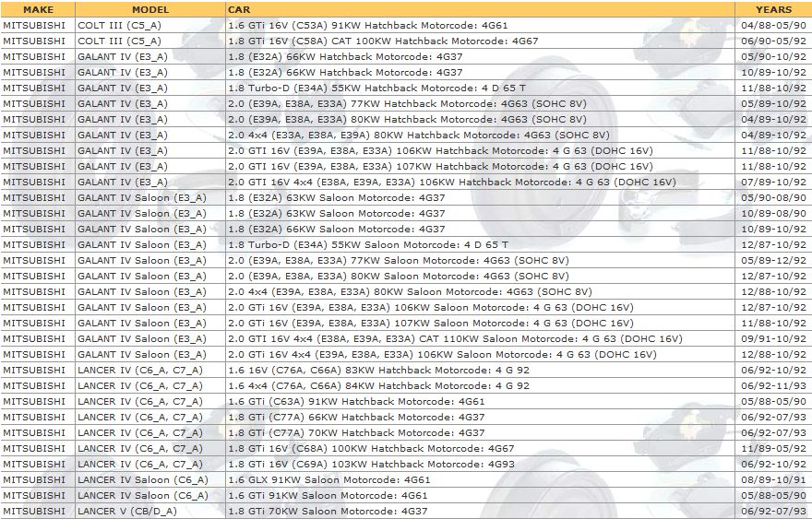The image size is (812, 519).
Task: Select the 2.0 GTI 16V 106KW Hatchback non-4x4 cell
Action: point(480,150)
